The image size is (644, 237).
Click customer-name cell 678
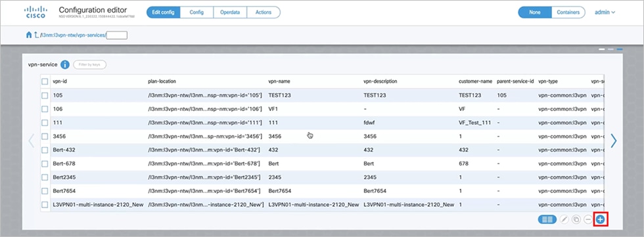[463, 163]
